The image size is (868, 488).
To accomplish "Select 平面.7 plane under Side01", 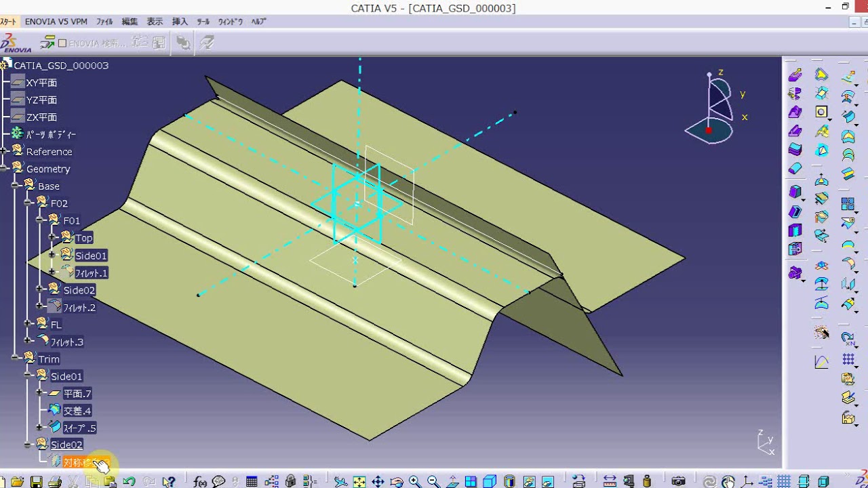I will (x=77, y=394).
